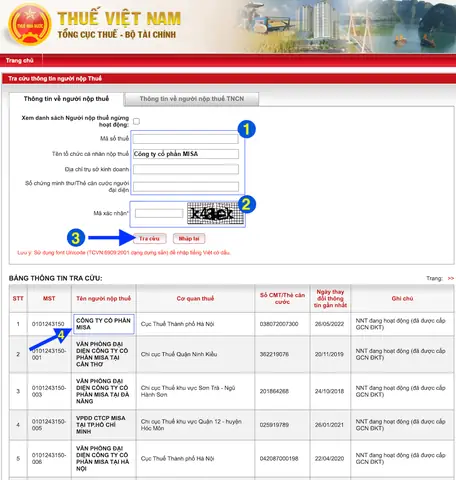Click the Thuế Việt Nam emblem logo
This screenshot has width=456, height=480.
tap(30, 25)
